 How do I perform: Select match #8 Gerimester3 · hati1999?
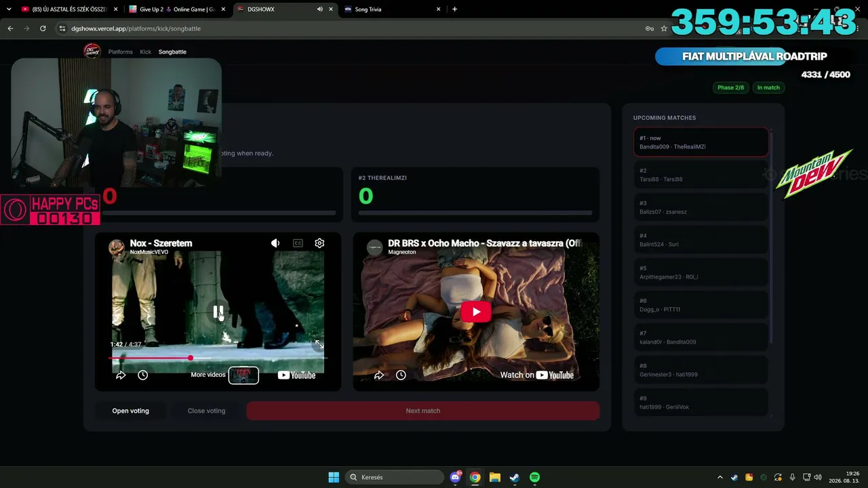701,370
